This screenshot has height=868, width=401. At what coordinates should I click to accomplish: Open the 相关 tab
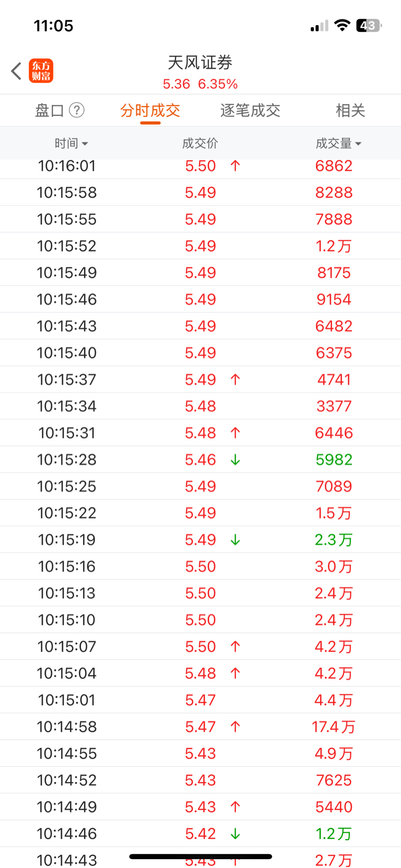tap(350, 110)
